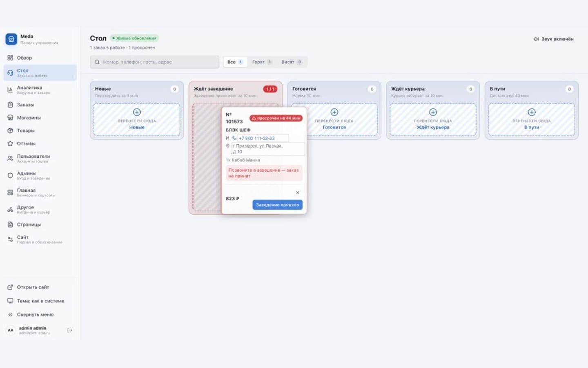This screenshot has height=368, width=588.
Task: Open Открыть сайт external link
Action: (40, 287)
